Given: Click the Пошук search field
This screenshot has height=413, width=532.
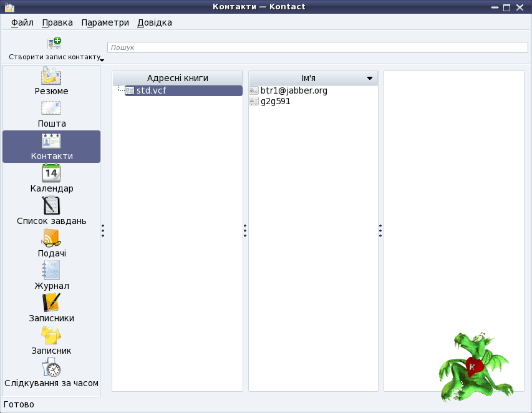Looking at the screenshot, I should click(317, 47).
